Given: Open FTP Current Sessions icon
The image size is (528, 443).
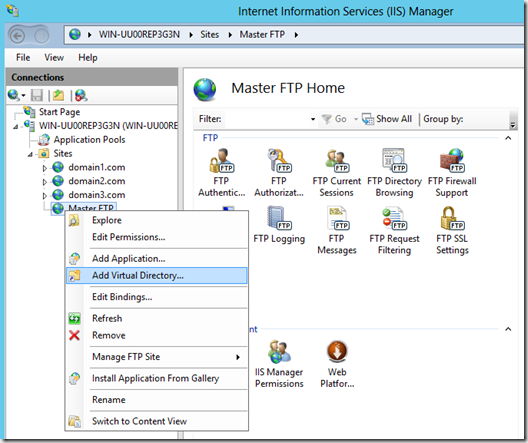Looking at the screenshot, I should 336,172.
